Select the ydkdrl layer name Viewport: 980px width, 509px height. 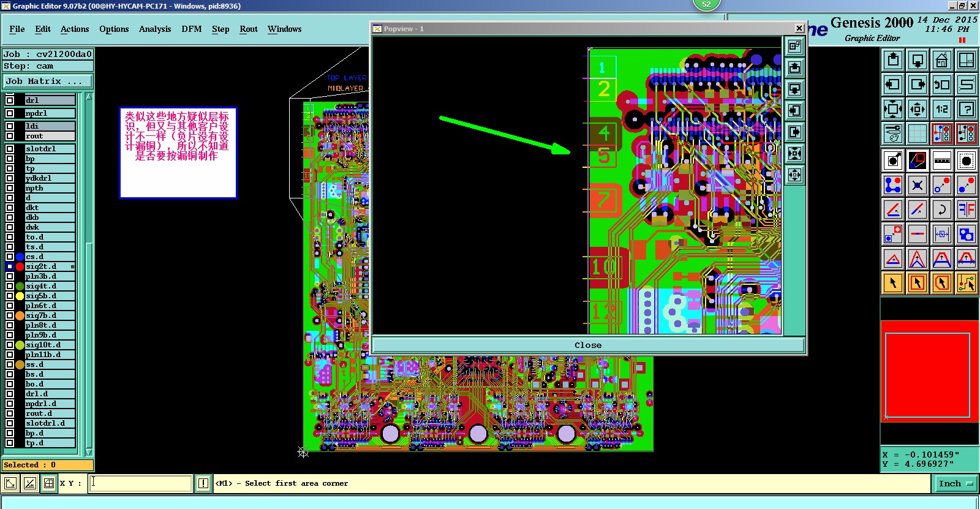click(50, 178)
